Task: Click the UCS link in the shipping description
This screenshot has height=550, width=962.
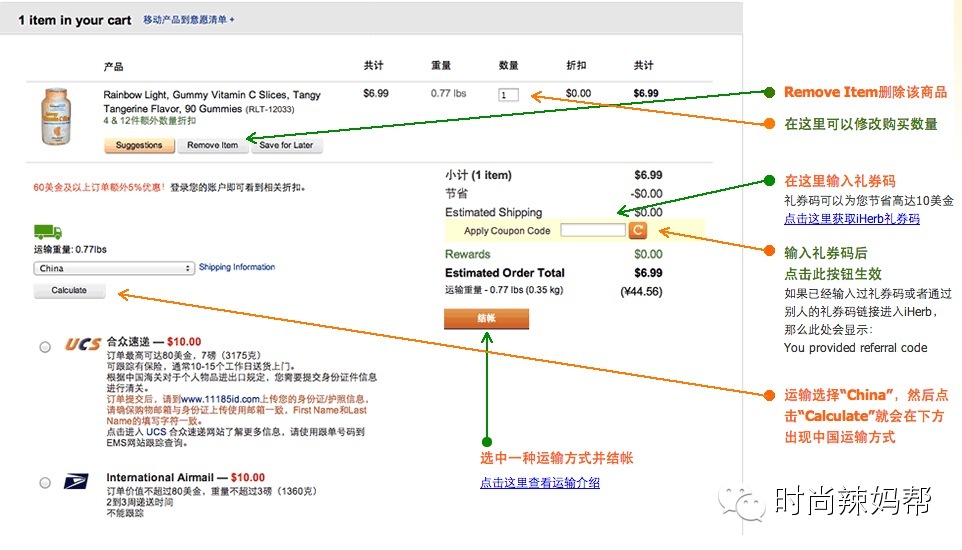Action: [x=156, y=432]
